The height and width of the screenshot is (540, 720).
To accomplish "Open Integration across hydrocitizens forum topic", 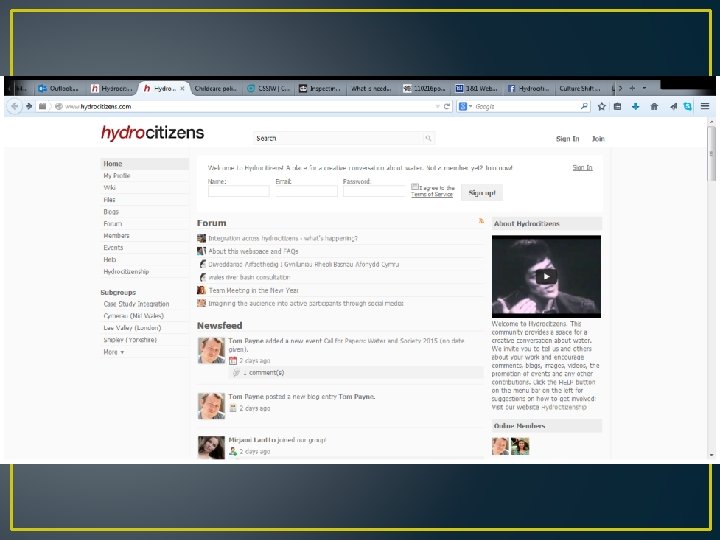I will (x=283, y=238).
